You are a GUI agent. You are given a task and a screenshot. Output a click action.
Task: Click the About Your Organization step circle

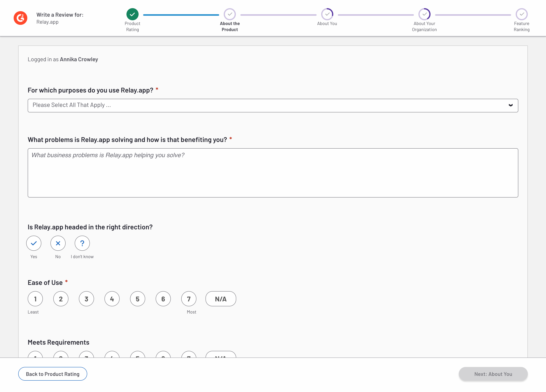tap(424, 14)
